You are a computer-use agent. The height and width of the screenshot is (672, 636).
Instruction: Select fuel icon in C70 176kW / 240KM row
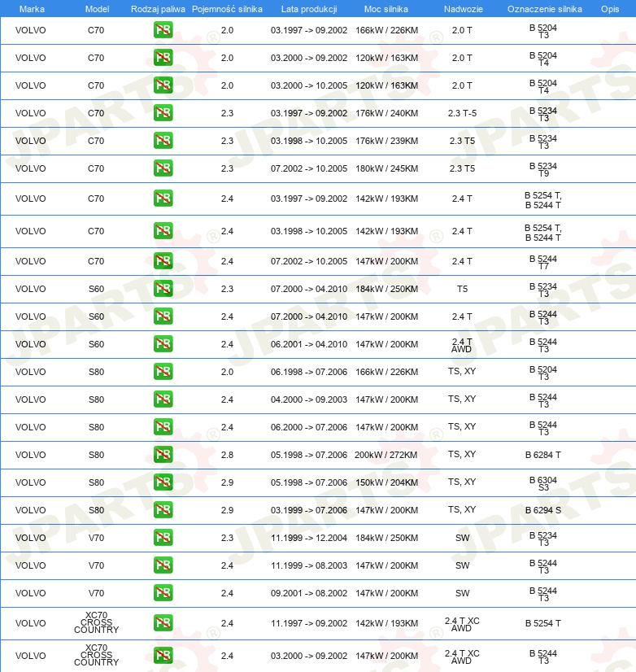point(163,113)
